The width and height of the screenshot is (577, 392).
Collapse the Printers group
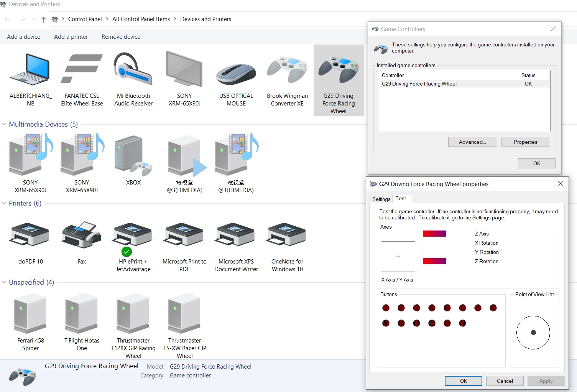point(4,203)
